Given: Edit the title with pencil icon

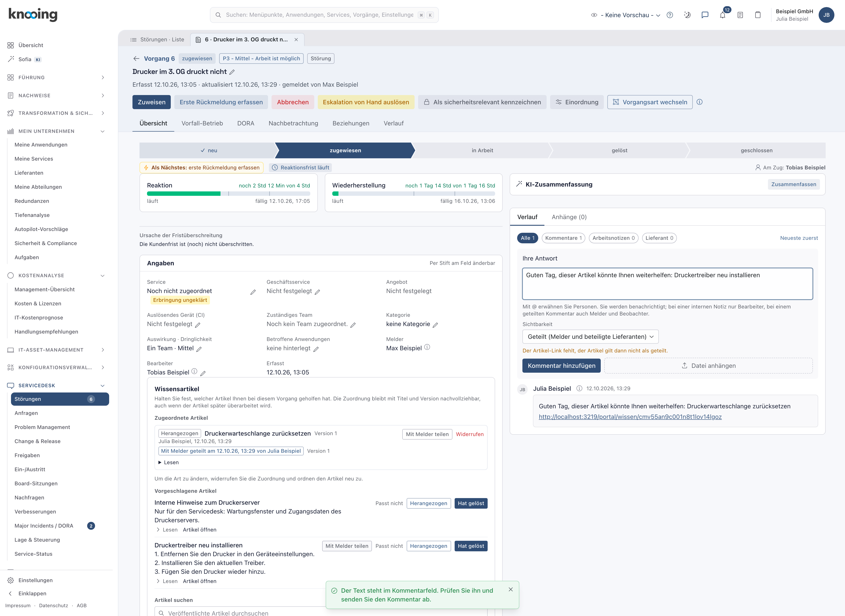Looking at the screenshot, I should [x=232, y=72].
